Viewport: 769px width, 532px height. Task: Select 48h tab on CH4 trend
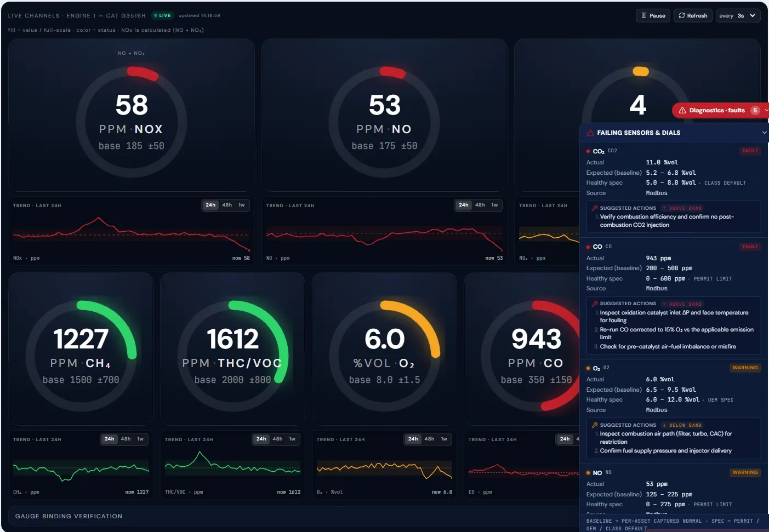click(126, 439)
